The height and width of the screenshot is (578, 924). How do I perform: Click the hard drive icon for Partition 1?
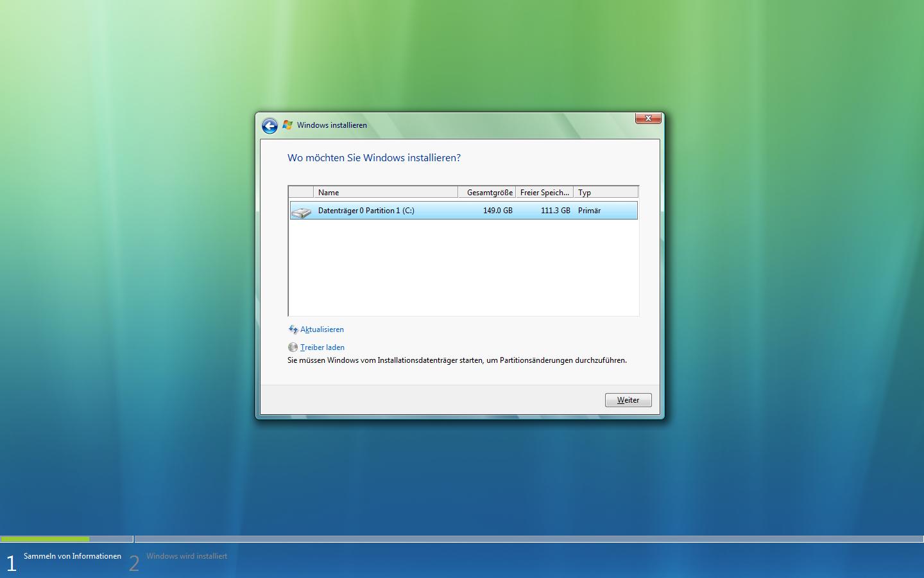coord(301,211)
